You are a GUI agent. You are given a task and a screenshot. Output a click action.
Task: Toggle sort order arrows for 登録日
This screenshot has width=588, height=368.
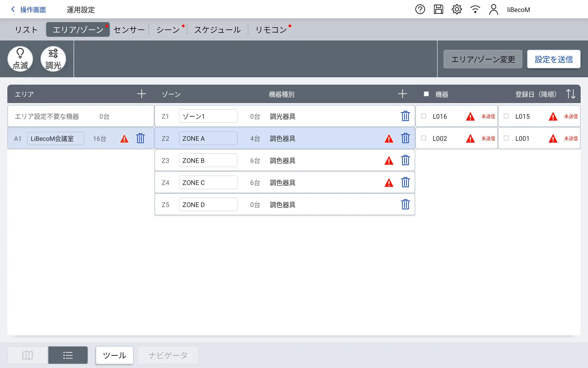coord(571,94)
